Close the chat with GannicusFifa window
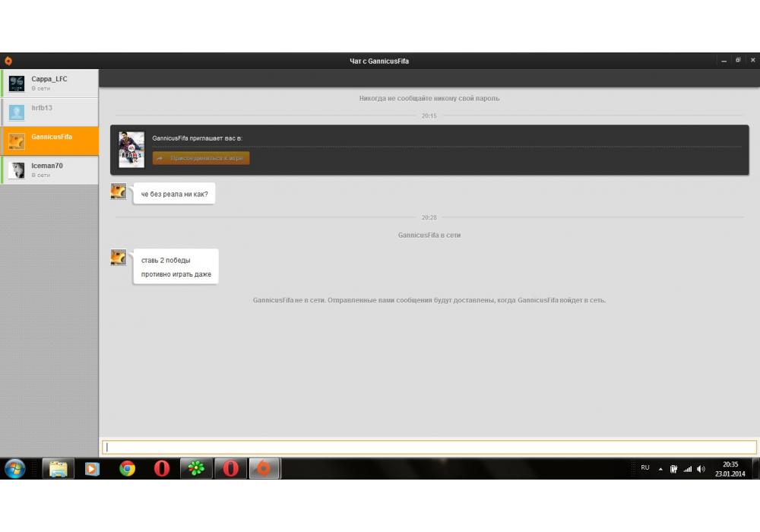Screen dimensions: 760x532 pyautogui.click(x=752, y=61)
